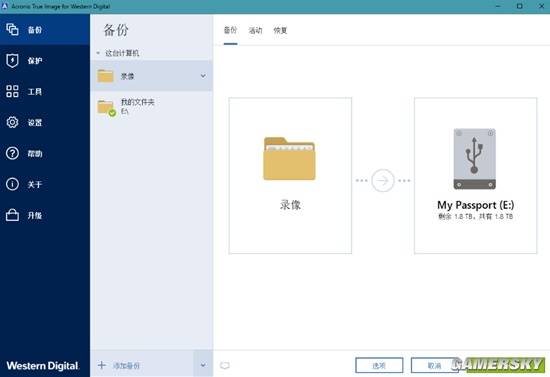The width and height of the screenshot is (550, 377).
Task: Expand the 录像 backup item chevron
Action: click(203, 76)
